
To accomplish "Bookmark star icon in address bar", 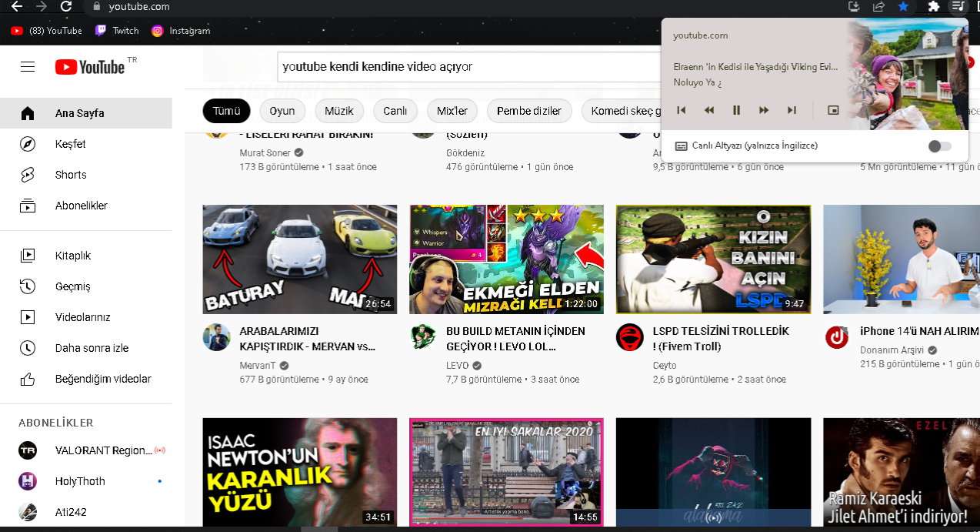I will [x=904, y=6].
